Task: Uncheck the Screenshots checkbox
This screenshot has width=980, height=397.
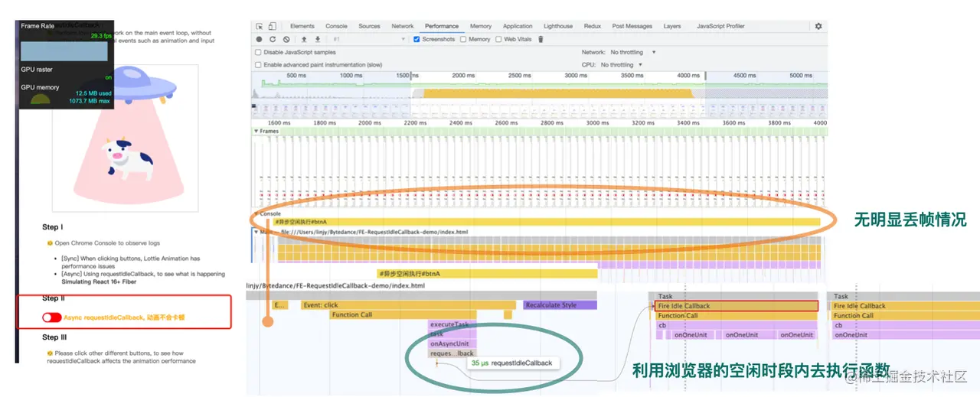Action: click(416, 39)
